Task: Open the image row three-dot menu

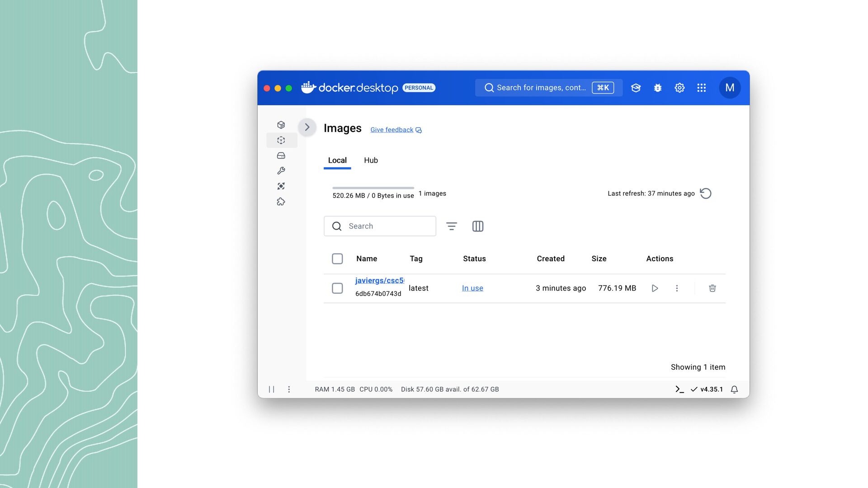Action: tap(677, 288)
